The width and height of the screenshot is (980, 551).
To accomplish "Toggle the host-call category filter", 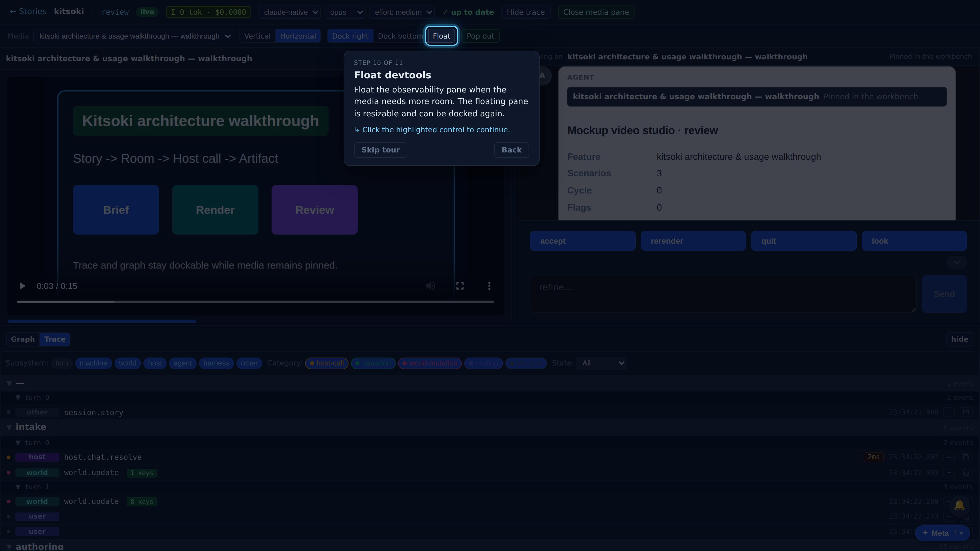I will [326, 363].
